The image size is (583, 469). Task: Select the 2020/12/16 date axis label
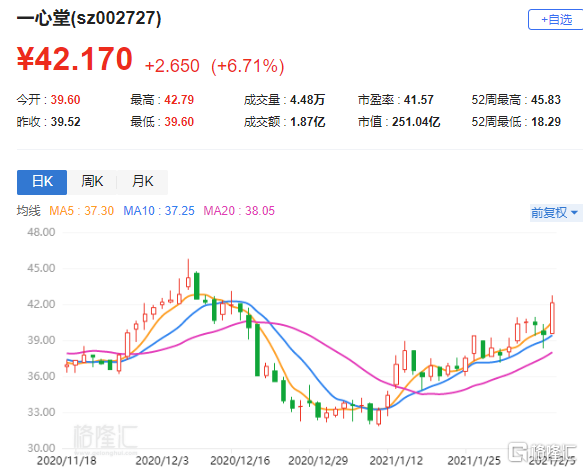[240, 461]
